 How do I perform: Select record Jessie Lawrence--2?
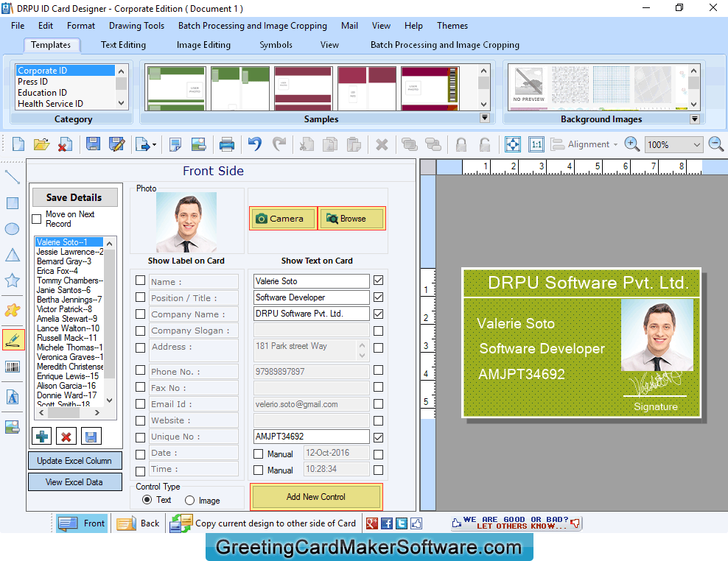click(x=70, y=252)
